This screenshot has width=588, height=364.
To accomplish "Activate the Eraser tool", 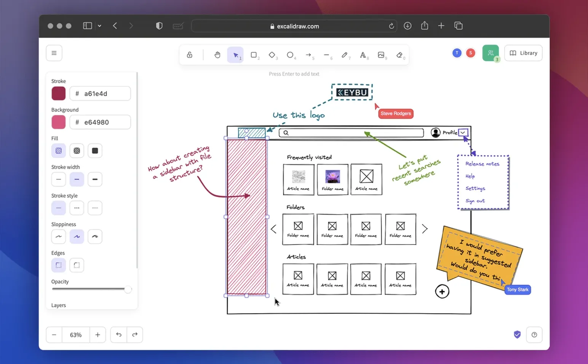I will point(399,55).
